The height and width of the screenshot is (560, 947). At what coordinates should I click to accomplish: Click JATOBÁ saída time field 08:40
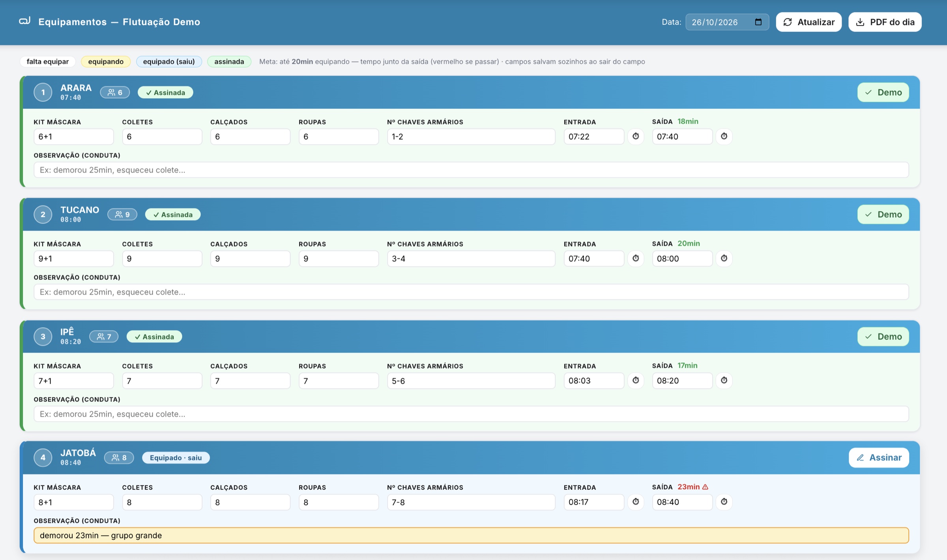[682, 502]
